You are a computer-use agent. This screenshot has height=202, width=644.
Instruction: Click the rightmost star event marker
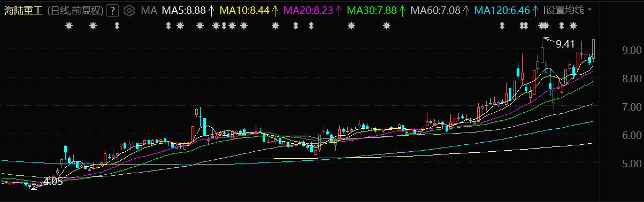pyautogui.click(x=573, y=25)
